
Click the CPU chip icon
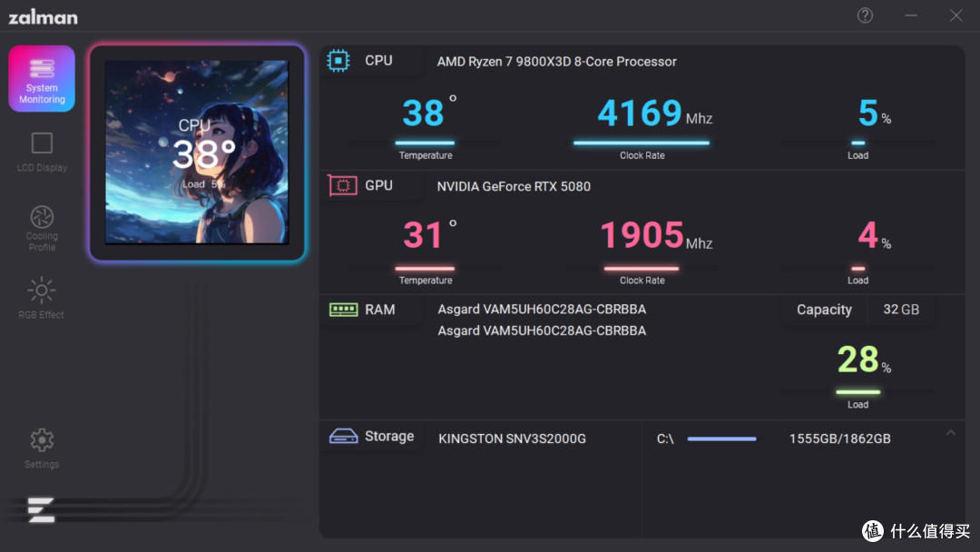(x=338, y=61)
